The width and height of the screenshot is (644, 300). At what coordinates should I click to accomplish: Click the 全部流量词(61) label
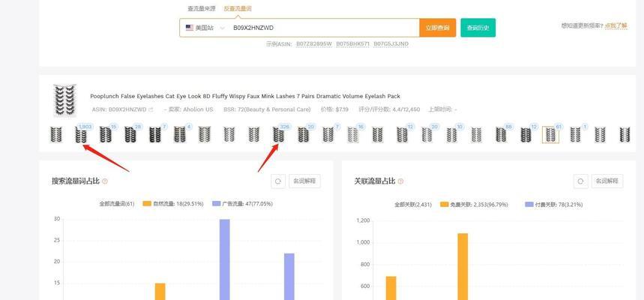(x=117, y=203)
